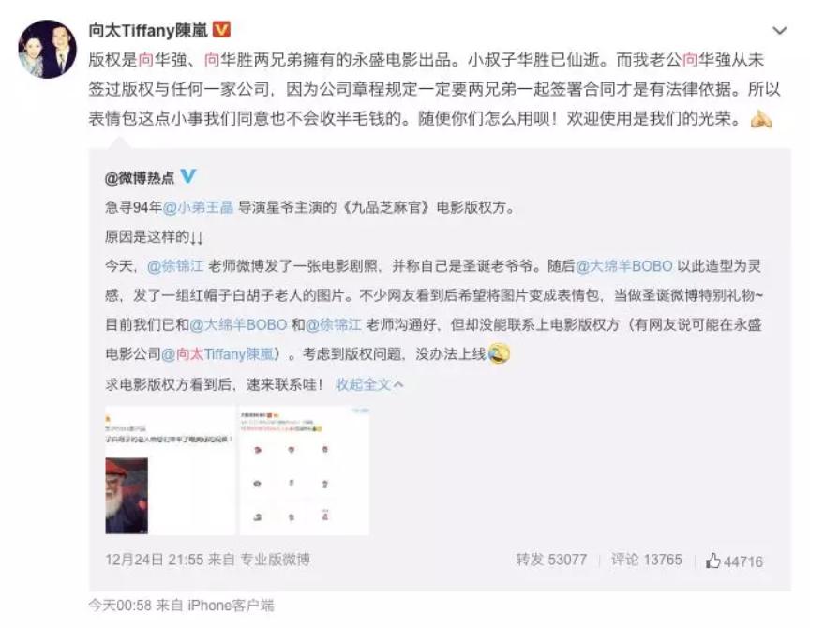Open the 向太Tiffany陳嵐 username link

148,31
